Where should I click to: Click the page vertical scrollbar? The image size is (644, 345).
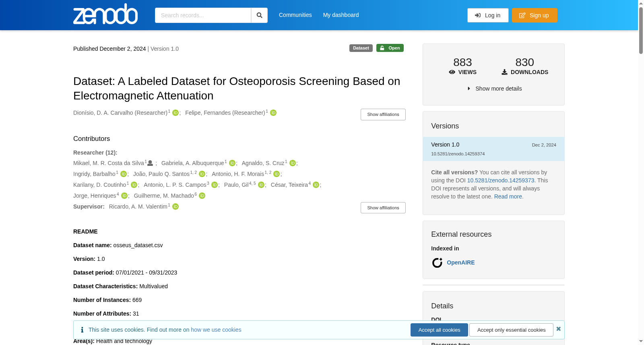(x=641, y=172)
